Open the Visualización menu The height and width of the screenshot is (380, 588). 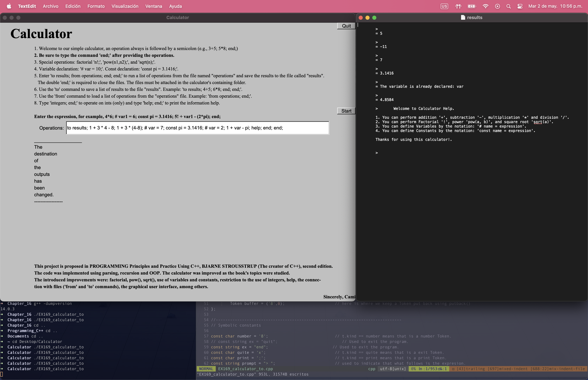(125, 6)
